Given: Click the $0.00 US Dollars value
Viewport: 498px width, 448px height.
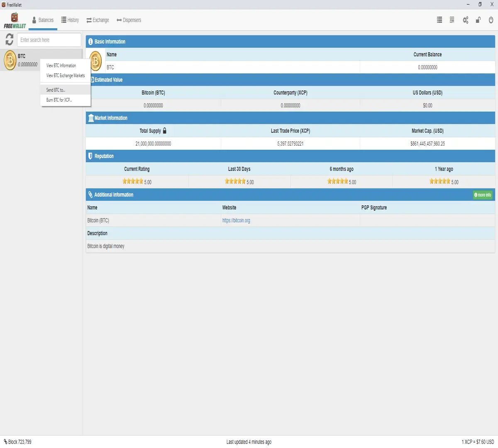Looking at the screenshot, I should point(427,106).
